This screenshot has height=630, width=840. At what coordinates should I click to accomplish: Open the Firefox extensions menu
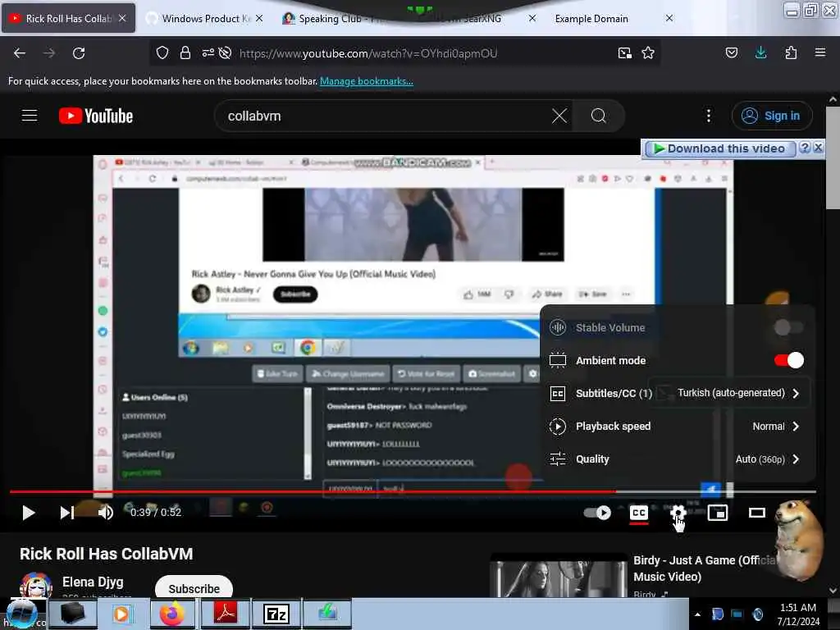click(x=791, y=53)
